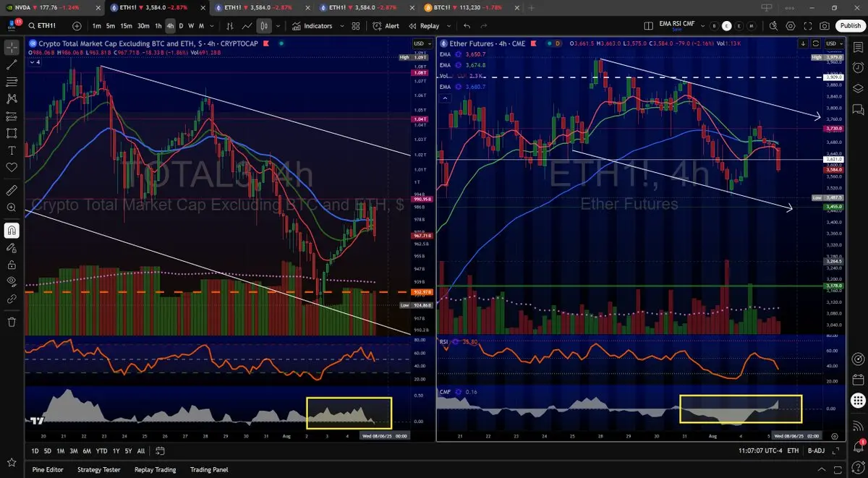Open the link drawings sync tool
The width and height of the screenshot is (868, 478).
[x=12, y=298]
